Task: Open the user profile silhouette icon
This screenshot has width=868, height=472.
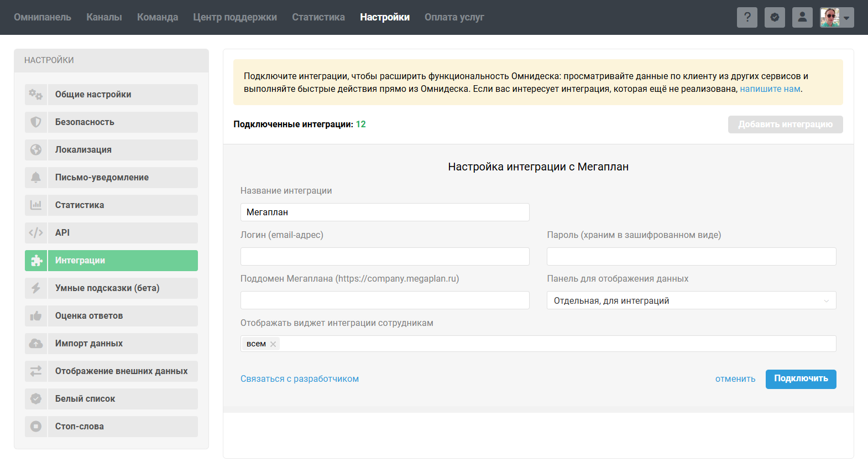Action: click(x=802, y=17)
